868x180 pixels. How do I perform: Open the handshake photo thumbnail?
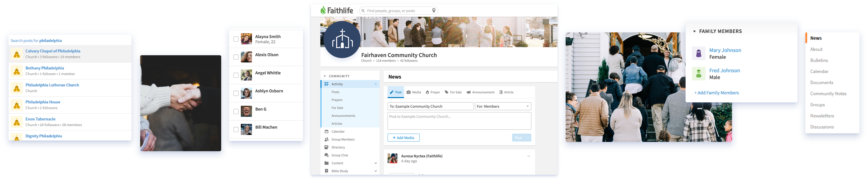tap(181, 103)
